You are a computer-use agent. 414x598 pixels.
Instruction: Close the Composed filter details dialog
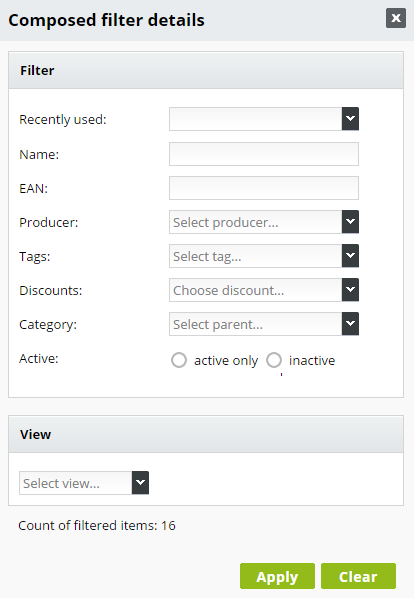tap(396, 18)
